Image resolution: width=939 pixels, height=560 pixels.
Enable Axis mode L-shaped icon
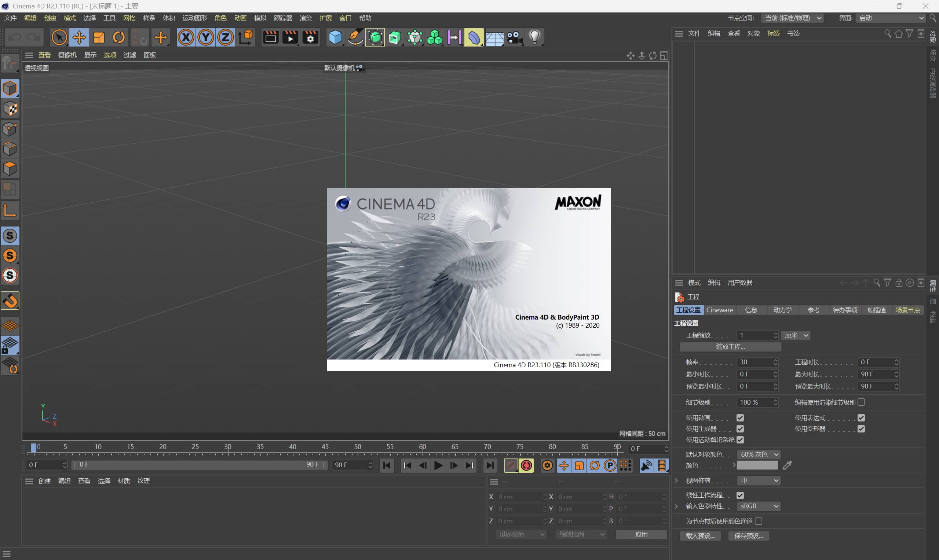10,210
